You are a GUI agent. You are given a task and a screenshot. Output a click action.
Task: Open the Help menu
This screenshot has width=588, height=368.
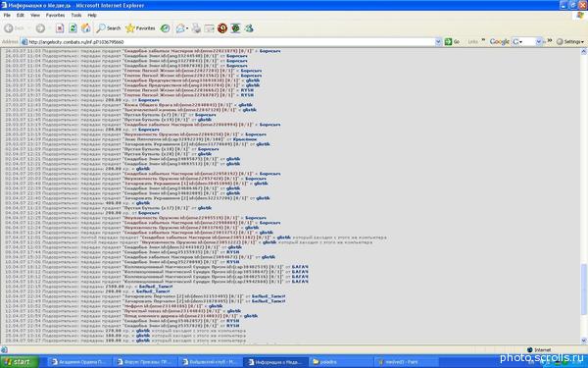92,15
